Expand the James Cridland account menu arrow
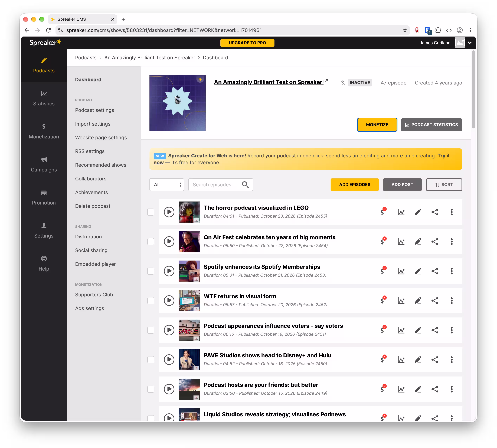The height and width of the screenshot is (448, 497). 469,43
